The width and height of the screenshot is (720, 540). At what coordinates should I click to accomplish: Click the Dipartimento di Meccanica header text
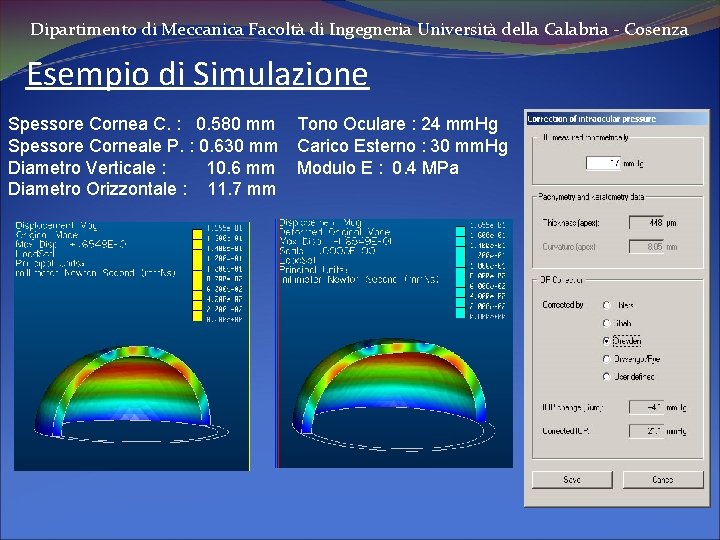click(359, 30)
